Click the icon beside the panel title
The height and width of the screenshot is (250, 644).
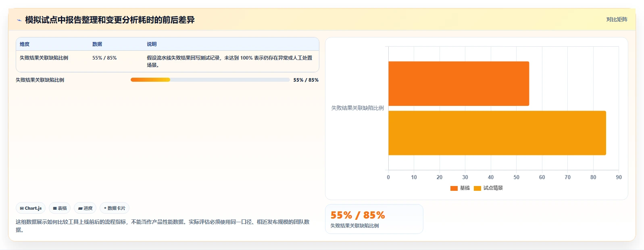[19, 20]
